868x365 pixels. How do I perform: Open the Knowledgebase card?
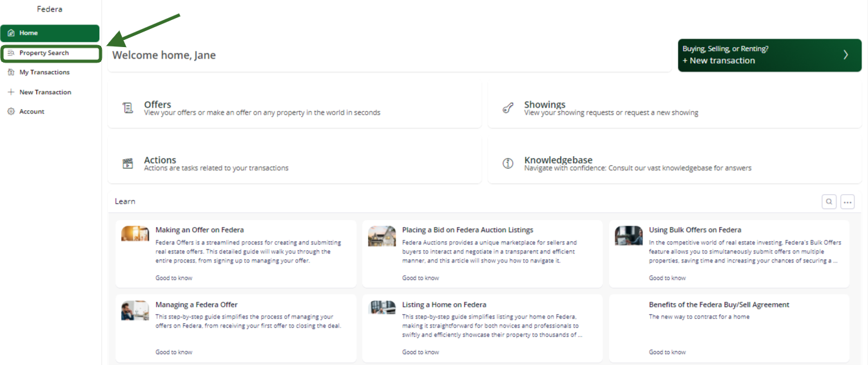click(675, 160)
